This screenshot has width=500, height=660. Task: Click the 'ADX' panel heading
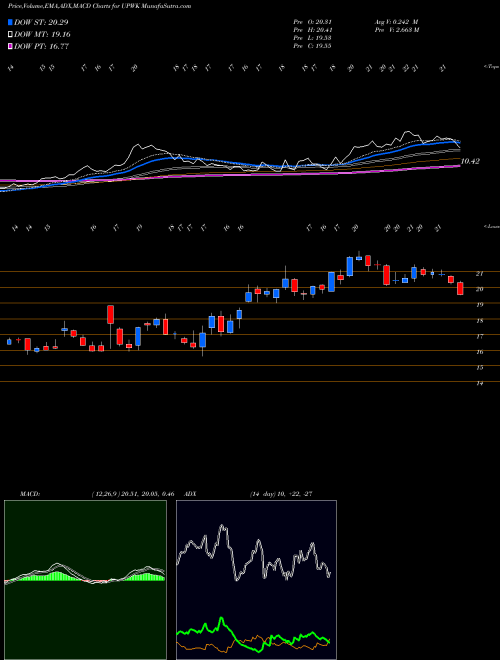191,494
